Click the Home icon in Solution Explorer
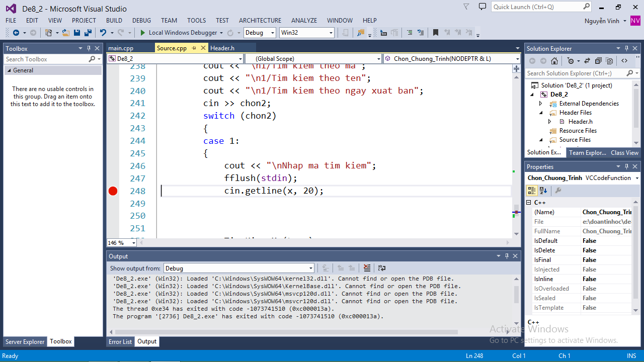644x362 pixels. (x=554, y=61)
